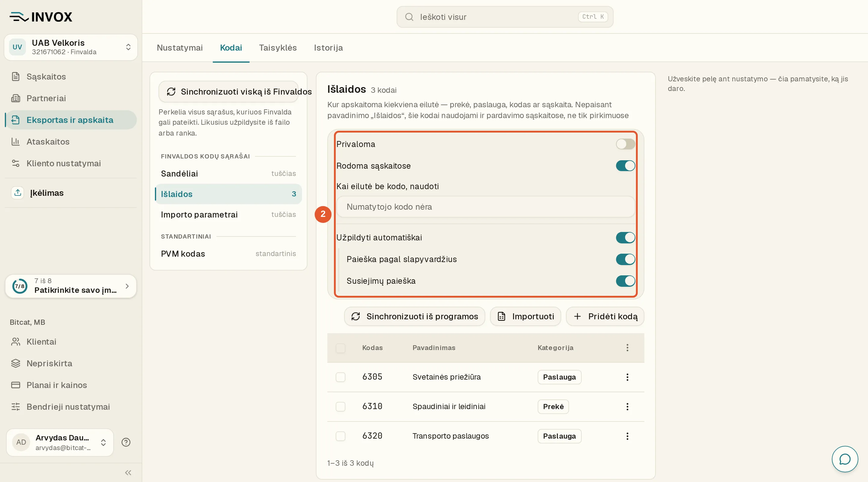Disable Užpildyti automatiškai toggle

(625, 237)
